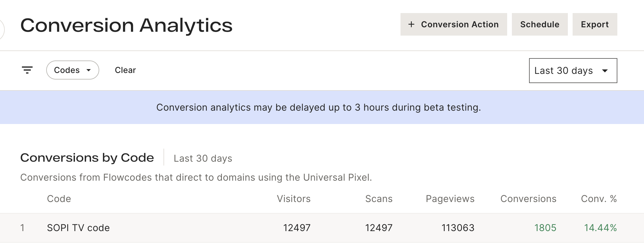The image size is (644, 248).
Task: Sort by the Pageviews column header
Action: point(450,199)
